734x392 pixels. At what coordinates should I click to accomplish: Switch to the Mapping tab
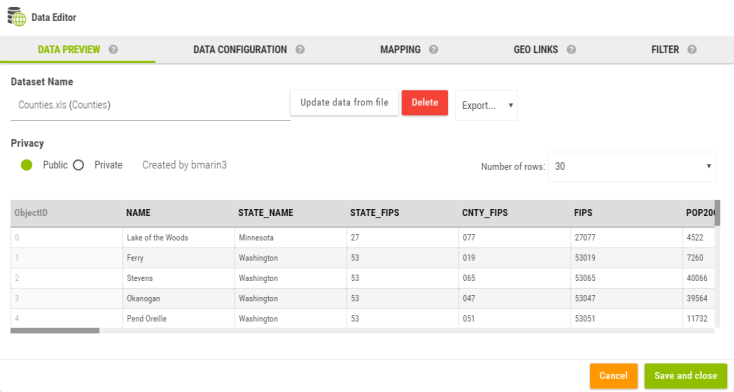(400, 49)
